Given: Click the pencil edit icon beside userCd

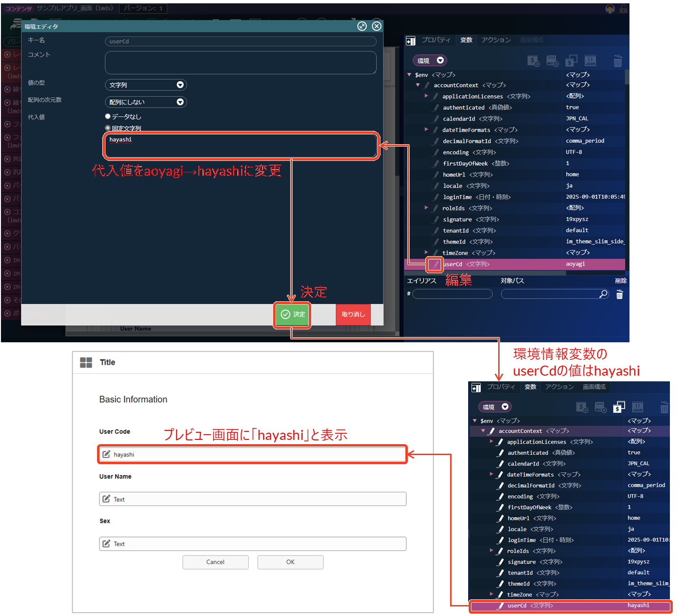Looking at the screenshot, I should click(x=435, y=264).
